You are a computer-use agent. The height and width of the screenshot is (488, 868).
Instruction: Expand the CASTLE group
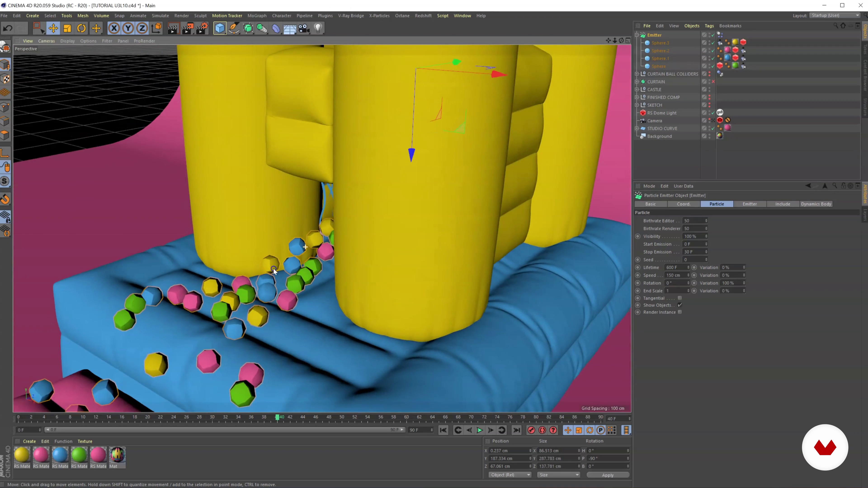click(x=637, y=90)
